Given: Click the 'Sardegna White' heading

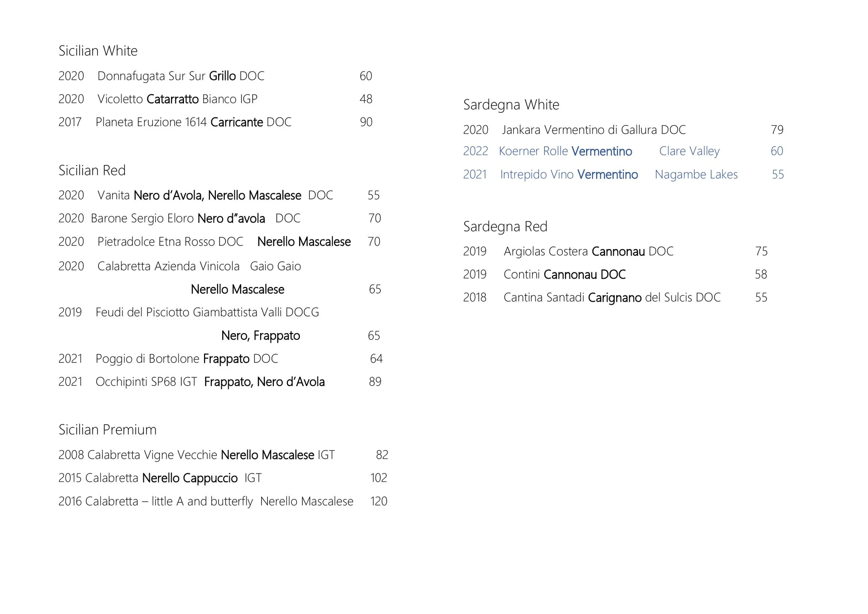Looking at the screenshot, I should (x=511, y=105).
